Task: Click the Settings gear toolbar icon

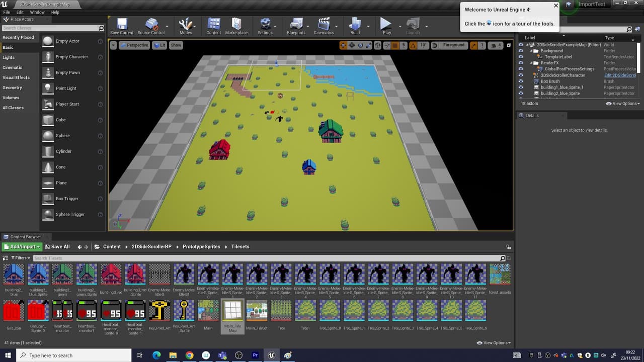Action: click(265, 24)
